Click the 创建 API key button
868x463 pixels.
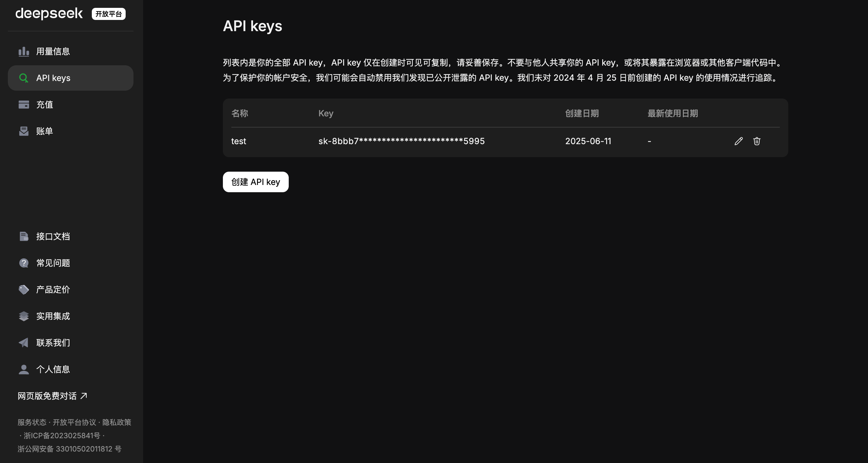pos(255,182)
